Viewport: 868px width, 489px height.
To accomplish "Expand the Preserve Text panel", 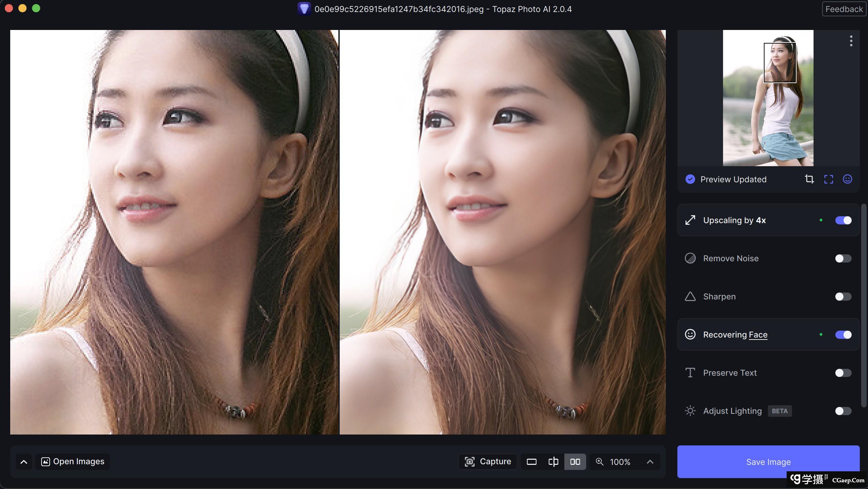I will pyautogui.click(x=729, y=373).
